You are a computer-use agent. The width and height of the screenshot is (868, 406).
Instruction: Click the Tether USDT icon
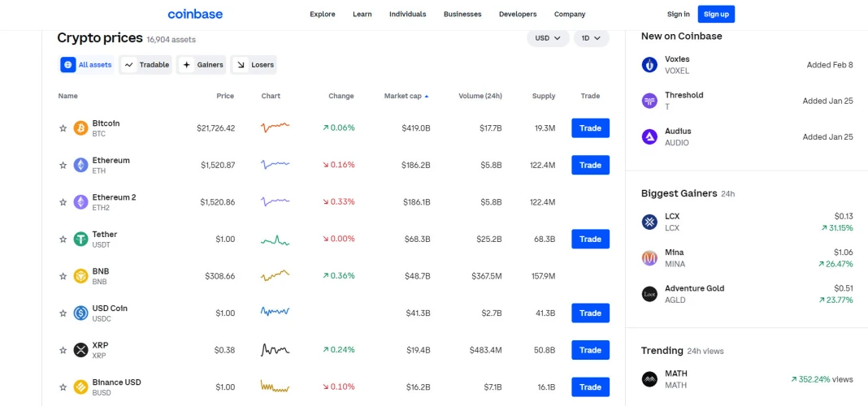pos(80,239)
